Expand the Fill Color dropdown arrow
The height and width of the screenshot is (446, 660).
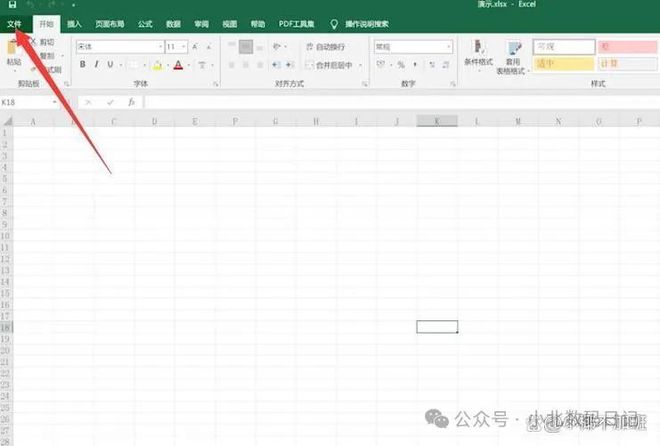pos(168,65)
